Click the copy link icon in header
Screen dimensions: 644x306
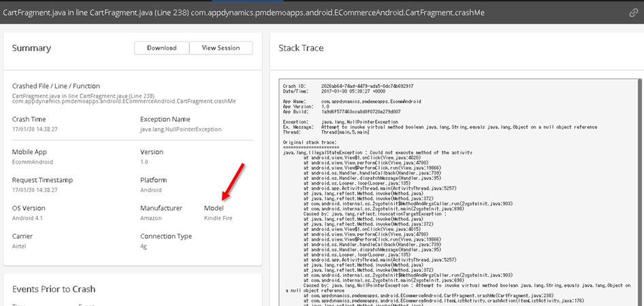634,14
